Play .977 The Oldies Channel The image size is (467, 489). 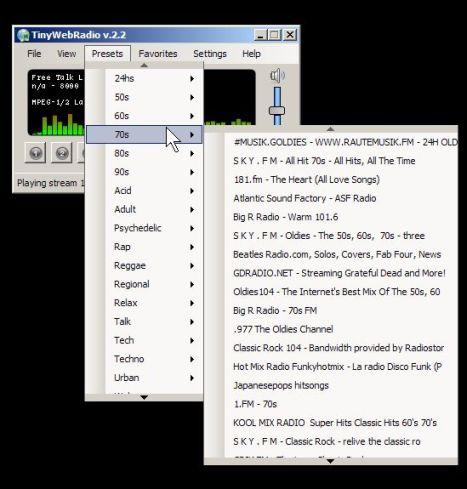pos(331,329)
